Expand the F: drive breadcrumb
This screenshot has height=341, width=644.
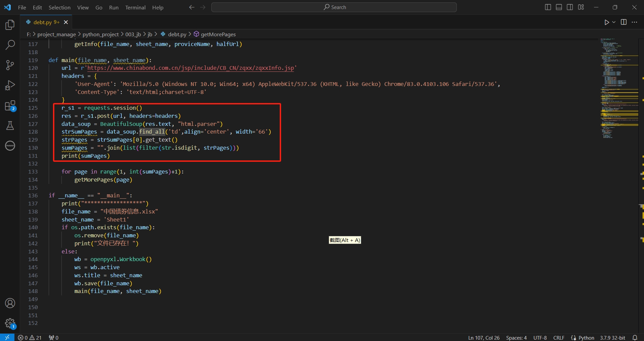[29, 34]
